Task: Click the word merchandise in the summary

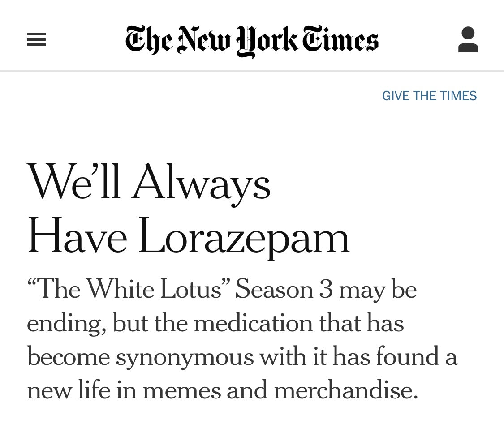Action: pos(346,389)
